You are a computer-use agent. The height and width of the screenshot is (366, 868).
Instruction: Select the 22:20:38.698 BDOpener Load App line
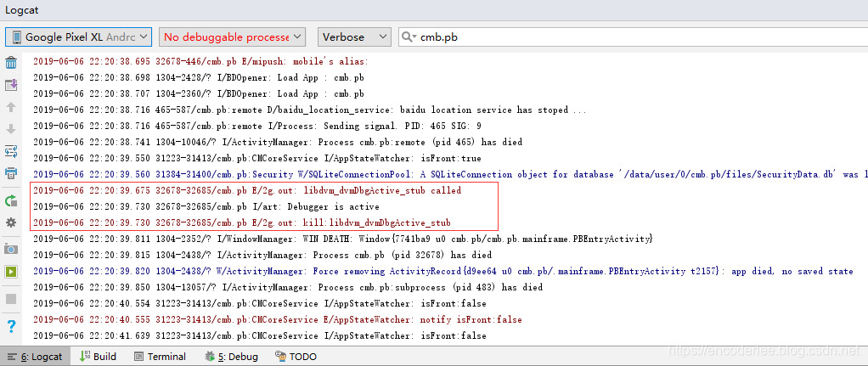pos(198,77)
